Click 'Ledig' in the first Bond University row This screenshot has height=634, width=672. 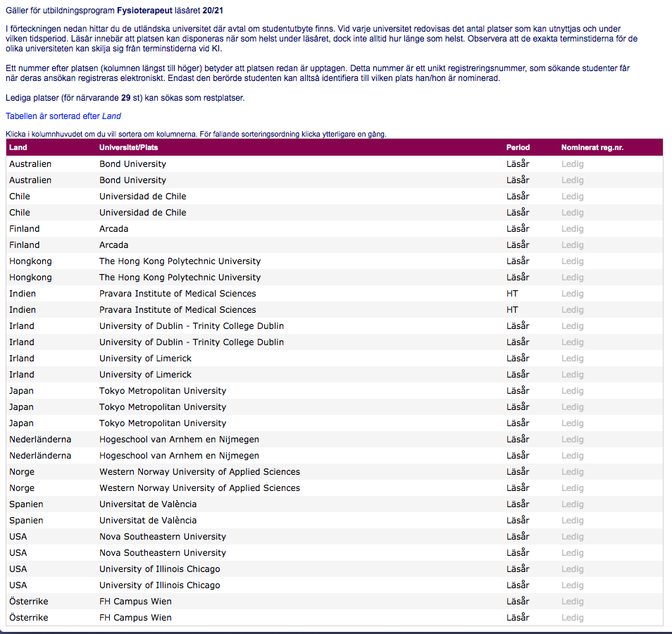click(x=573, y=163)
